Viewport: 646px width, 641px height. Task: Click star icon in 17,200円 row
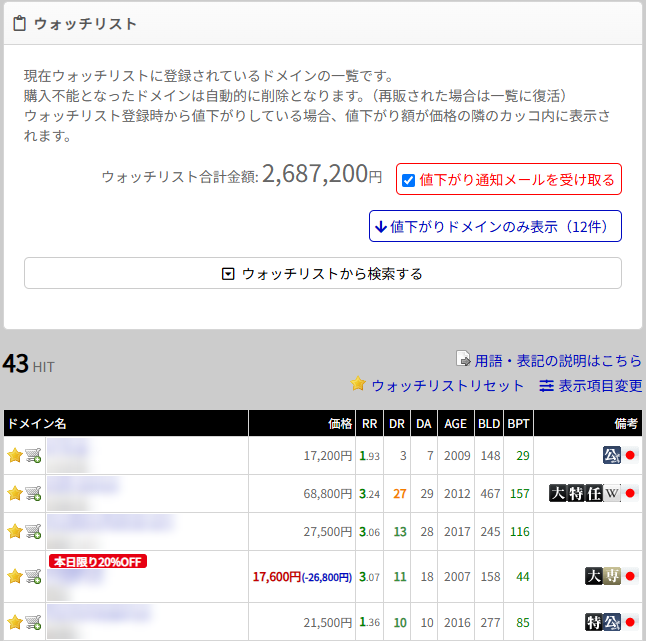[14, 455]
